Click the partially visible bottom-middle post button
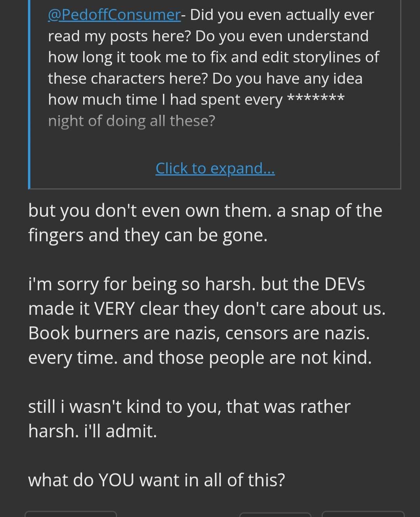Screen dimensions: 420x517 tap(275, 515)
